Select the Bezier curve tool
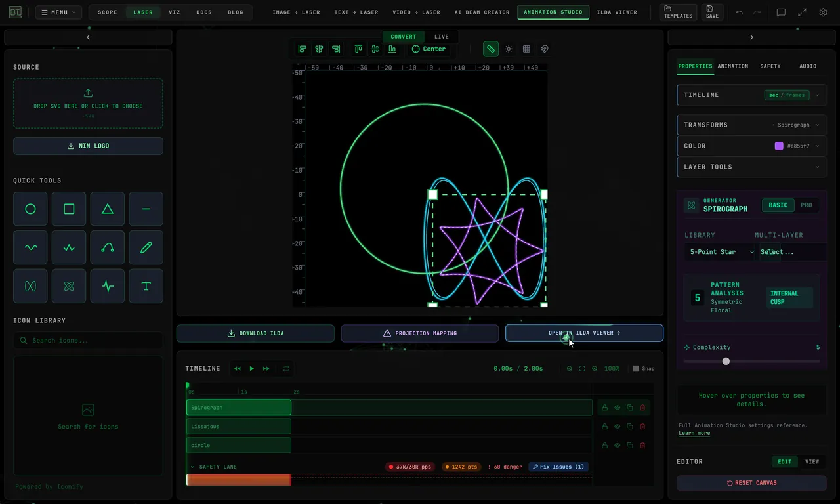This screenshot has height=504, width=840. (x=108, y=248)
